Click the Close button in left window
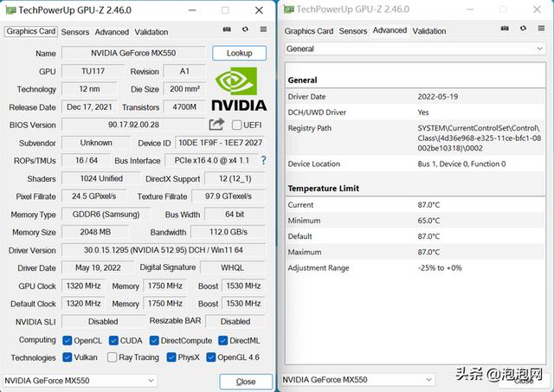 pos(246,381)
